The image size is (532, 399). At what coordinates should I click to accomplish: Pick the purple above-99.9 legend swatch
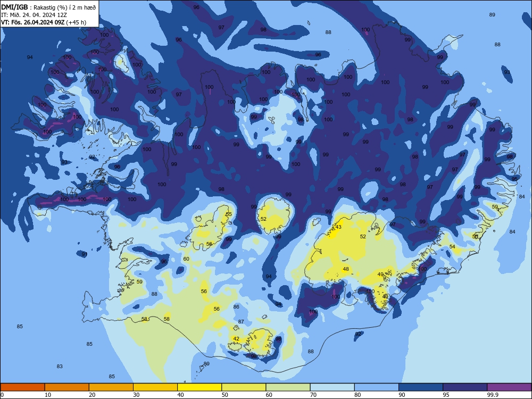509,387
